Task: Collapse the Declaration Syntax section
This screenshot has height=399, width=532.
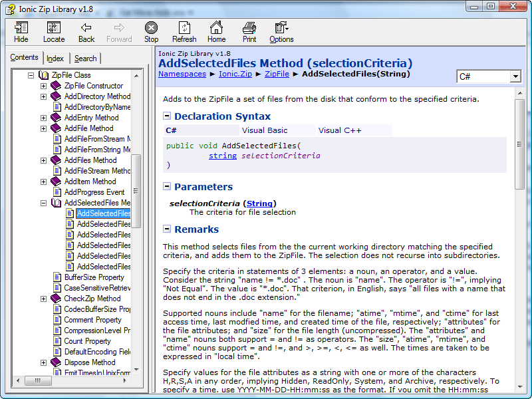Action: (x=166, y=116)
